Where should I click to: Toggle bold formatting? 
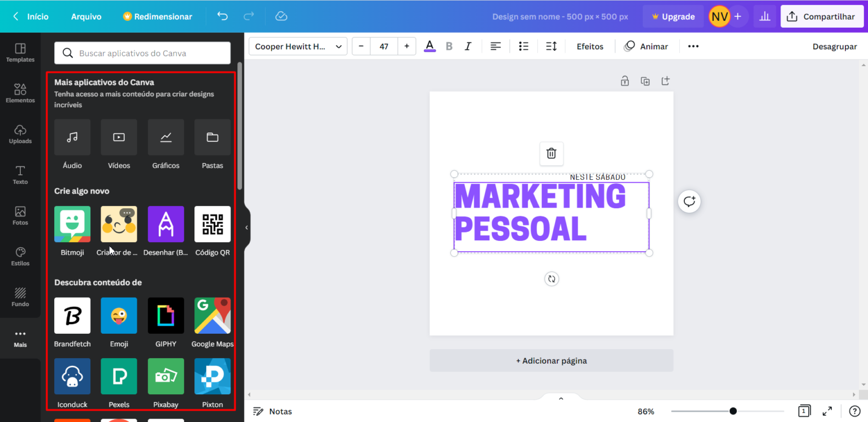(449, 46)
